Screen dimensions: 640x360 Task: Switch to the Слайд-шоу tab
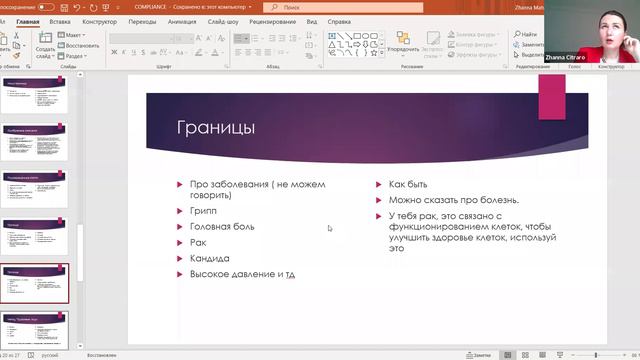click(223, 22)
